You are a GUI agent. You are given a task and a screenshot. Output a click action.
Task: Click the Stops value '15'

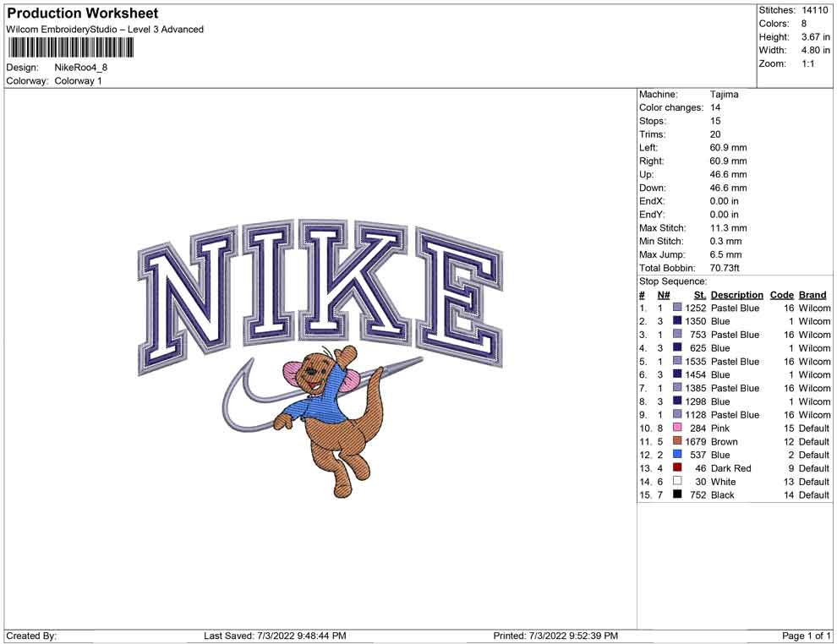(x=715, y=121)
